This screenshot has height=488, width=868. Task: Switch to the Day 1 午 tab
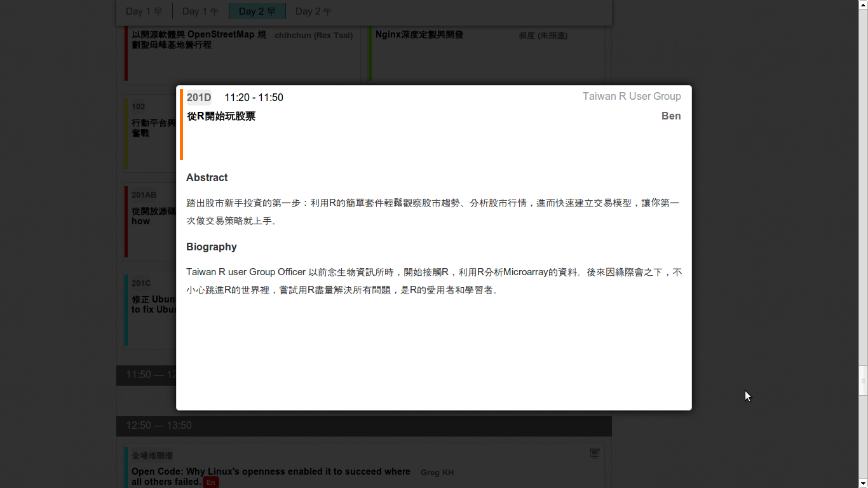click(x=201, y=11)
